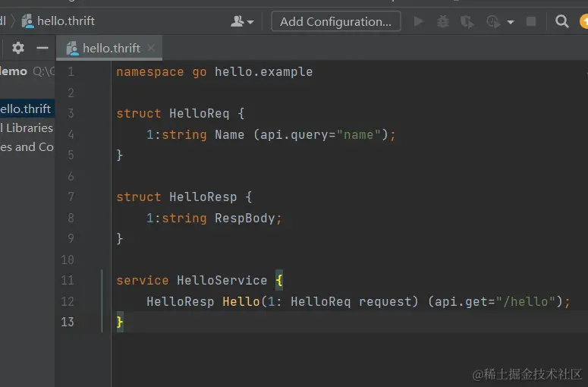Screen dimensions: 588x387
Task: Click line number 11 in gutter
Action: 68,280
